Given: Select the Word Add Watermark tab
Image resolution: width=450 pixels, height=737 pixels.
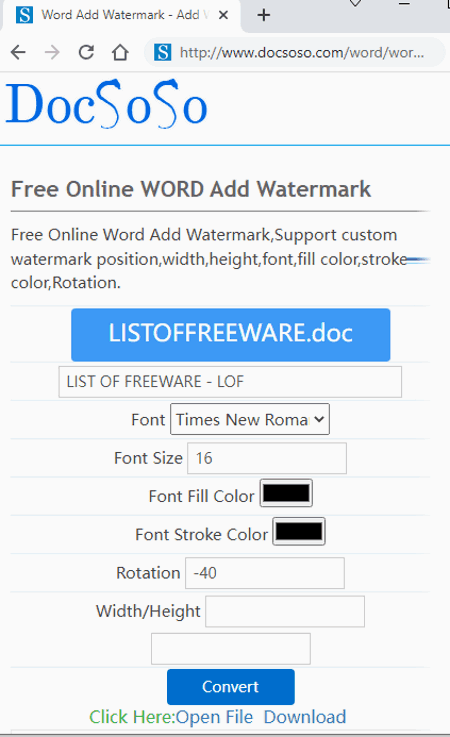Looking at the screenshot, I should coord(122,16).
